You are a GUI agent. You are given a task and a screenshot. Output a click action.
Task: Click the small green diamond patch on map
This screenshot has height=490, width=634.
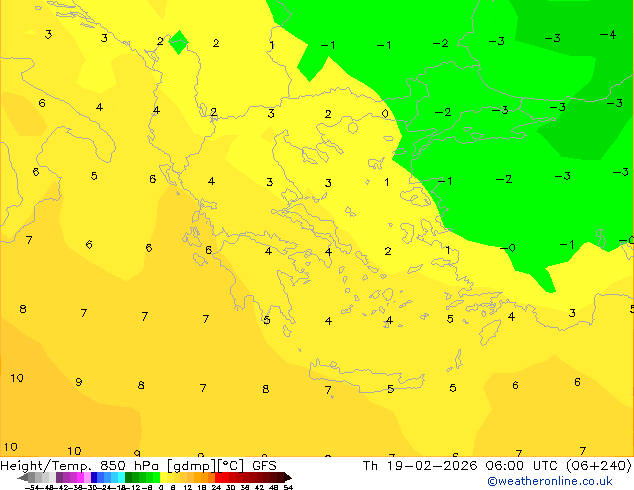click(179, 42)
